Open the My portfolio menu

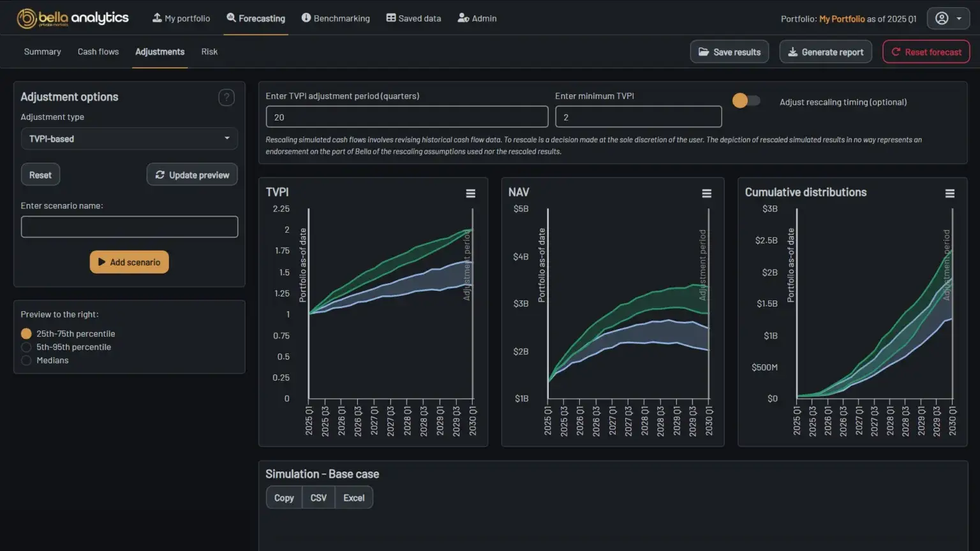click(x=181, y=18)
